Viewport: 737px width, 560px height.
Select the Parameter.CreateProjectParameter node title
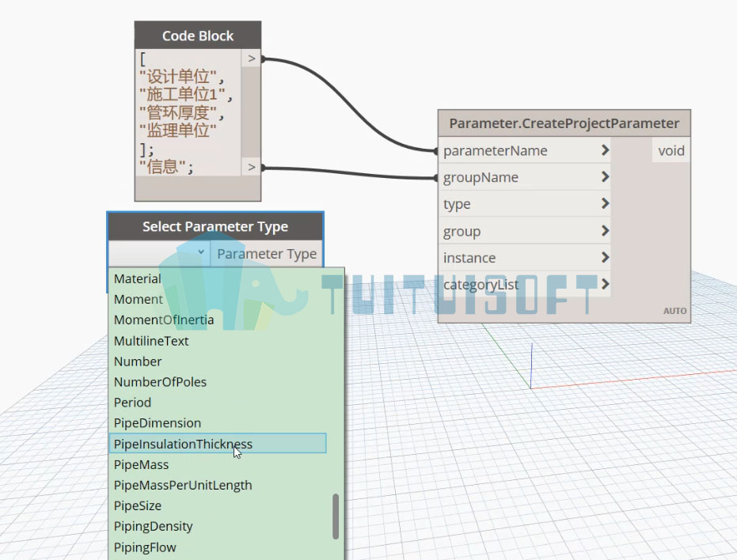[x=564, y=123]
